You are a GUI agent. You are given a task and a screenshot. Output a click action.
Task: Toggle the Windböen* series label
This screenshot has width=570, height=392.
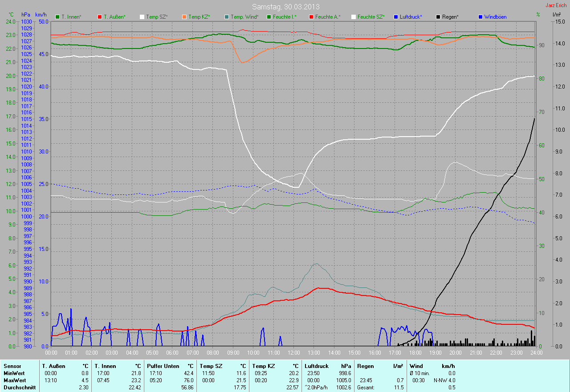(x=495, y=17)
